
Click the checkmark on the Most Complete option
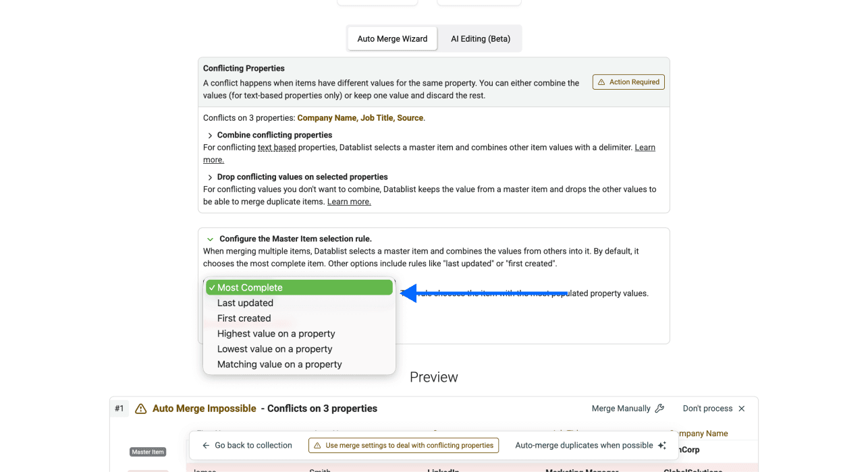212,287
